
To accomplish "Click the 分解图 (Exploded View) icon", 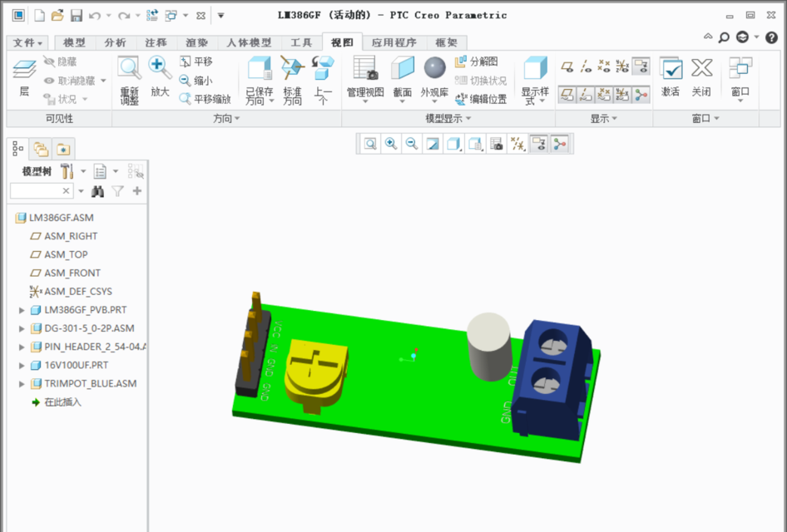I will pyautogui.click(x=475, y=59).
